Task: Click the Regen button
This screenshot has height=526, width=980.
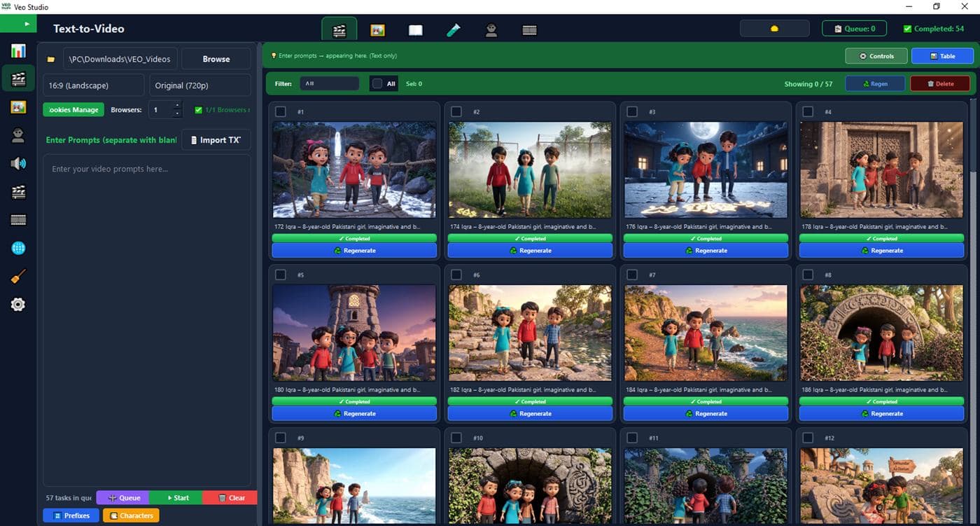Action: pos(875,83)
